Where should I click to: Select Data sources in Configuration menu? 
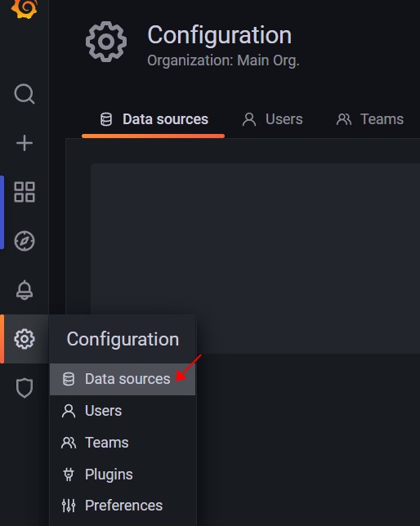tap(123, 379)
